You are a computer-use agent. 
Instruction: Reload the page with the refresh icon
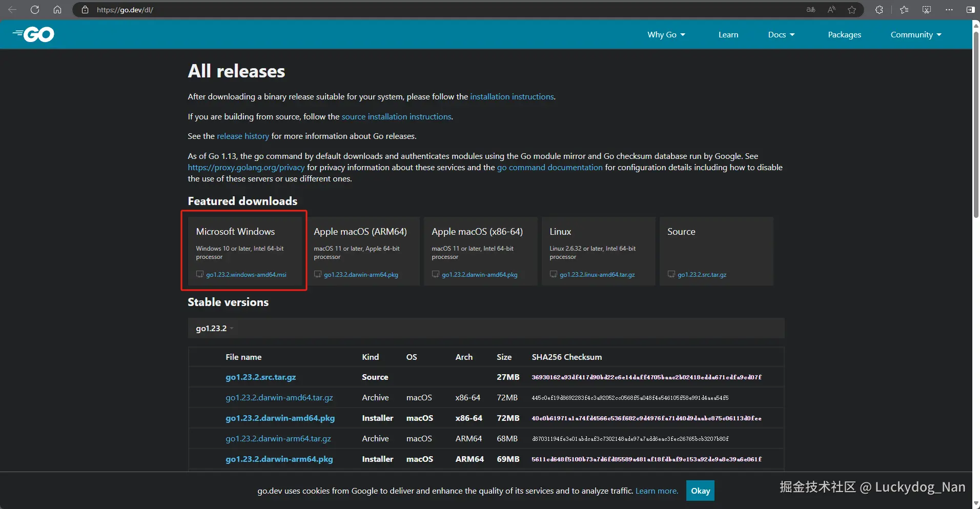click(35, 10)
